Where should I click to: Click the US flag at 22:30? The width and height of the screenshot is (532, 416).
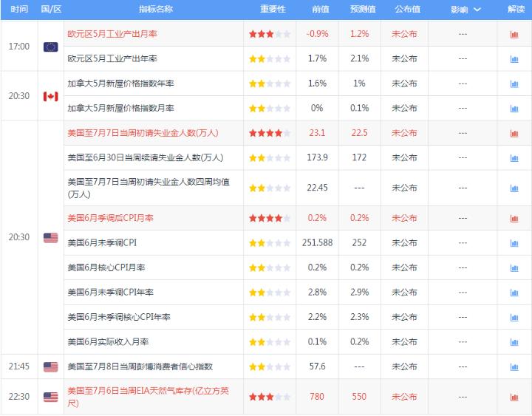coord(50,397)
